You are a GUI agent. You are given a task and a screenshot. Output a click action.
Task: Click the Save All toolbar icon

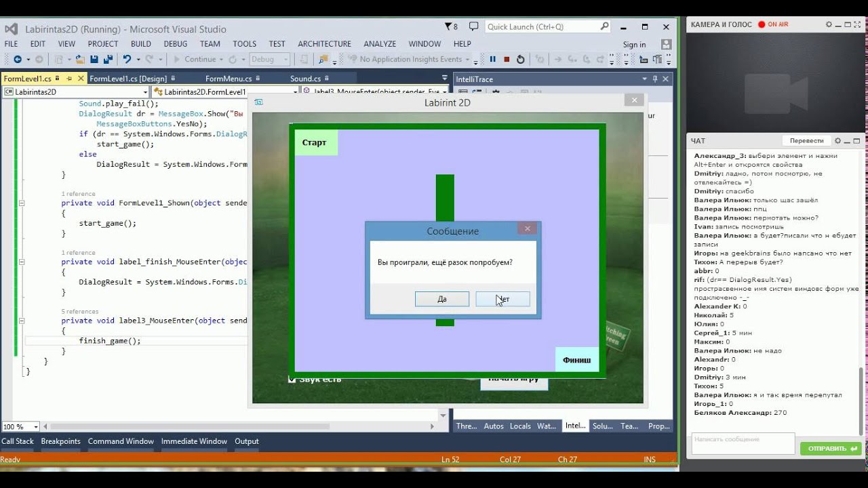tap(108, 59)
